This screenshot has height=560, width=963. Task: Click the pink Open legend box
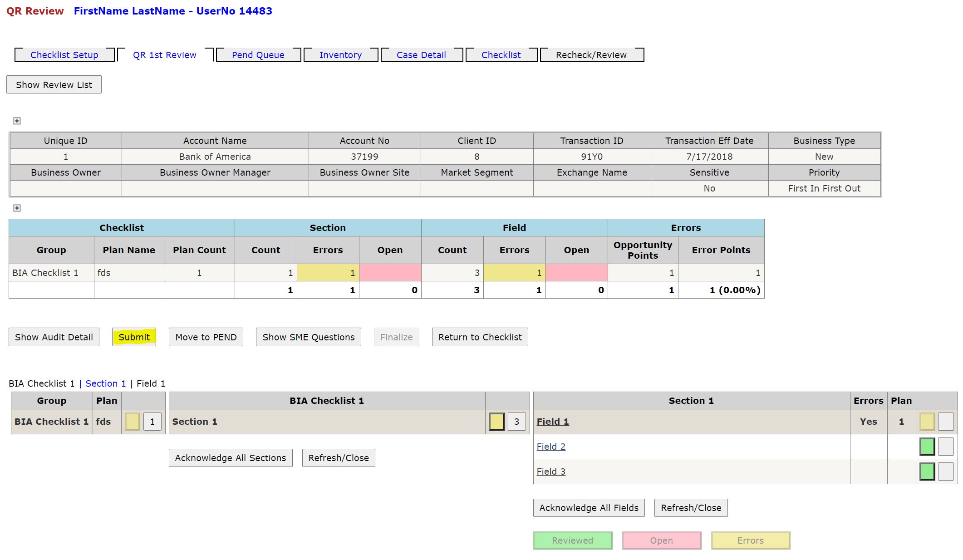[662, 540]
